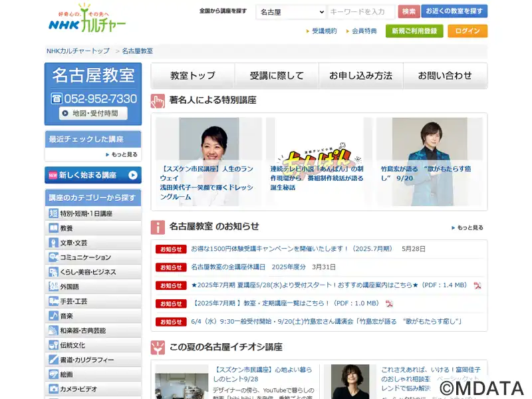The width and height of the screenshot is (532, 399).
Task: Open 新しく始まる講座 banner
Action: 93,175
